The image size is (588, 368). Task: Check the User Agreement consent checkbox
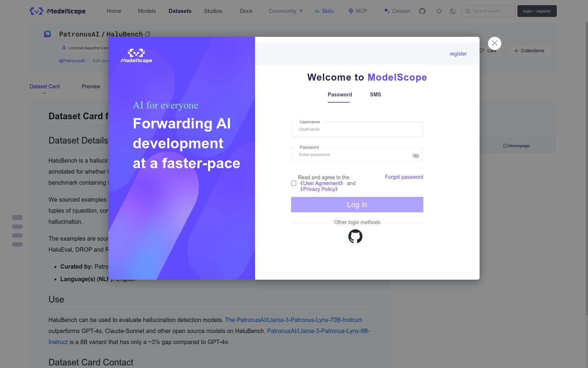click(x=294, y=183)
